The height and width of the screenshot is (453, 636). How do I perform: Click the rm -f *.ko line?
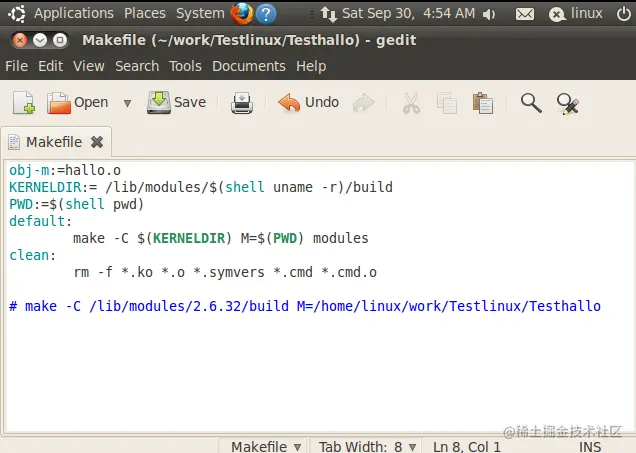click(225, 273)
